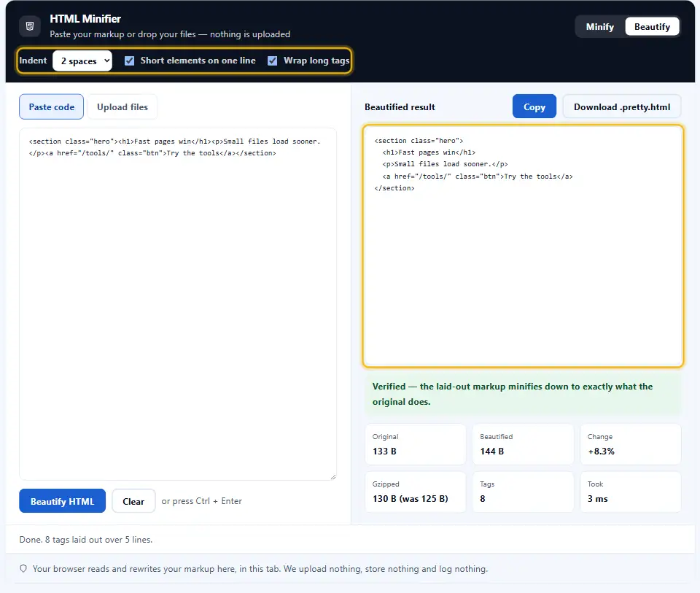The height and width of the screenshot is (593, 700).
Task: Click the Took 3 ms stat card
Action: tap(630, 492)
